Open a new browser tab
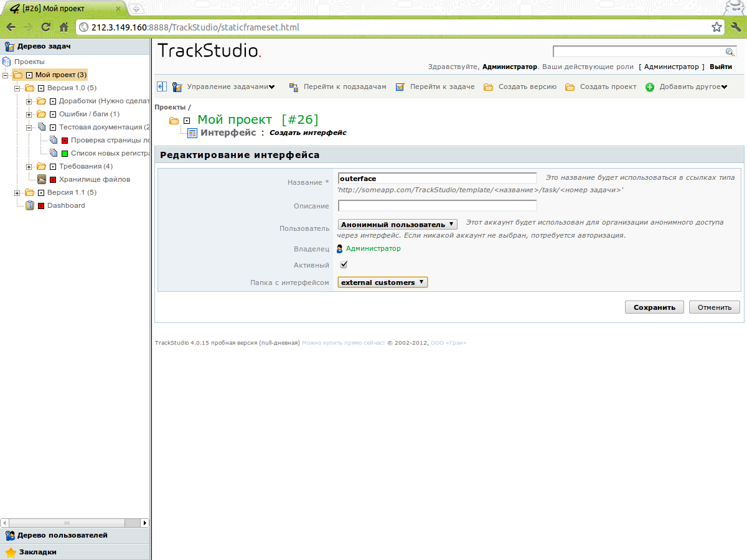Screen dimensions: 747x560 (x=136, y=9)
